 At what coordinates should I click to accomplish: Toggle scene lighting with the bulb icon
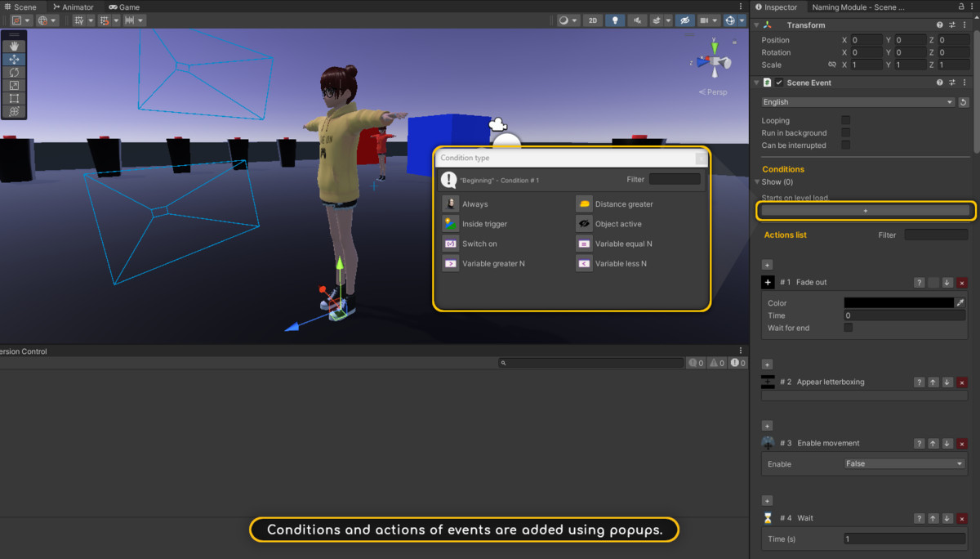tap(615, 20)
